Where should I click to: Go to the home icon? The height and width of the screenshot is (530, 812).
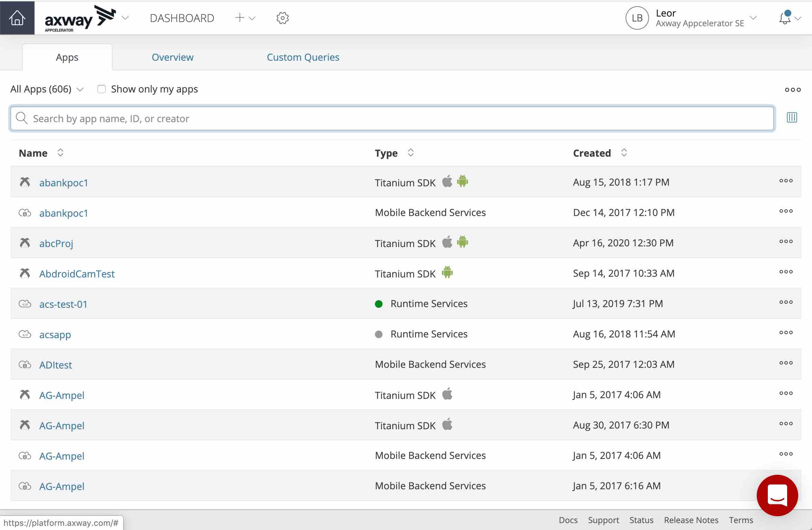point(17,18)
